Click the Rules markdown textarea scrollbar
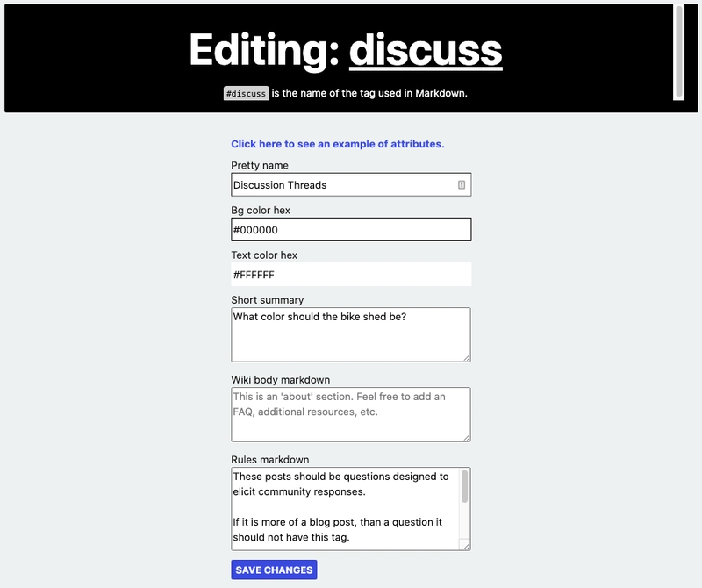 click(x=464, y=488)
